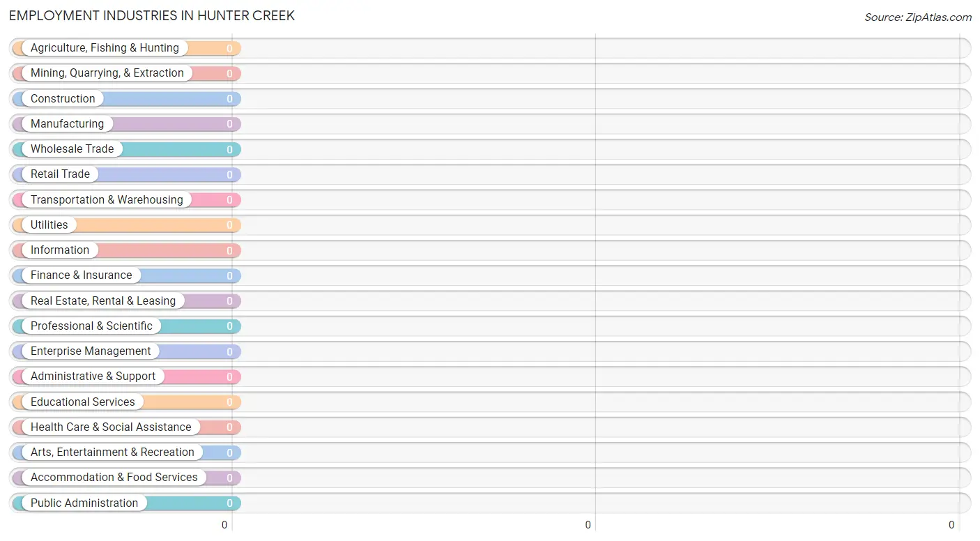Click the Administrative & Support label
This screenshot has width=980, height=541.
(x=93, y=376)
